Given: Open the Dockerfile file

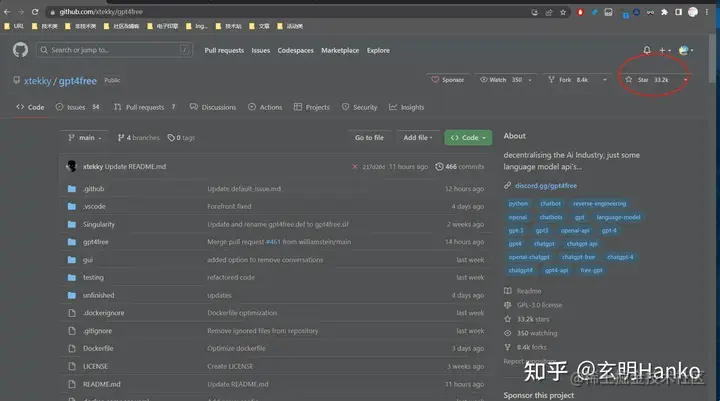Looking at the screenshot, I should 98,348.
